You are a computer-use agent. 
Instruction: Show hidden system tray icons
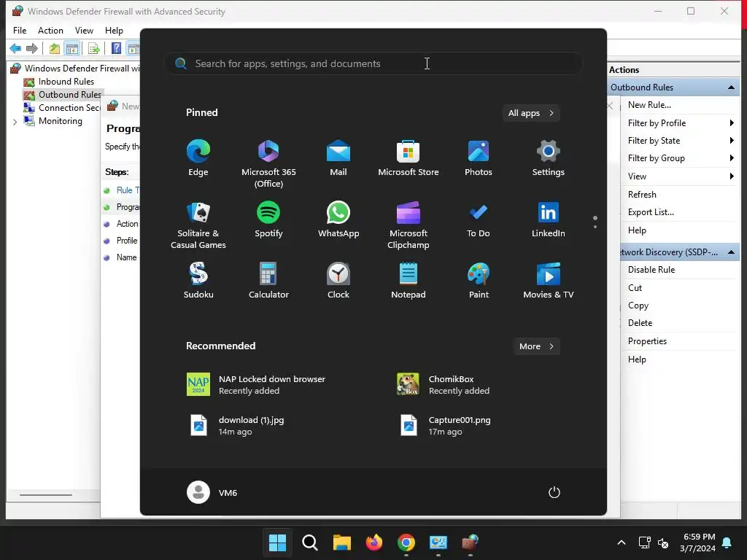click(622, 542)
